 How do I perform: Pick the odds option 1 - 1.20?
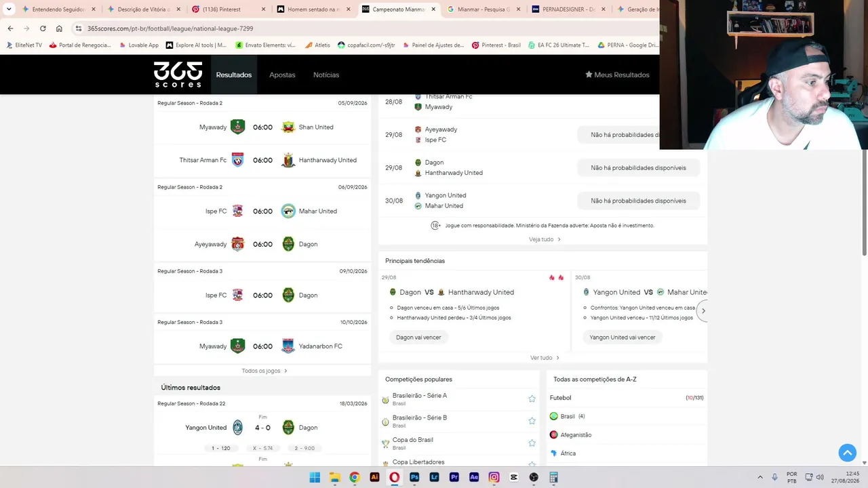pyautogui.click(x=220, y=448)
